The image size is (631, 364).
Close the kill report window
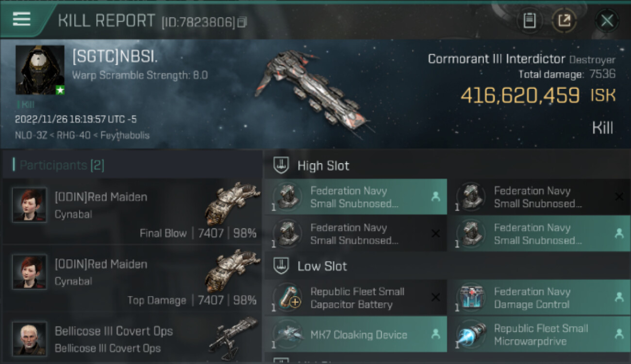point(607,20)
